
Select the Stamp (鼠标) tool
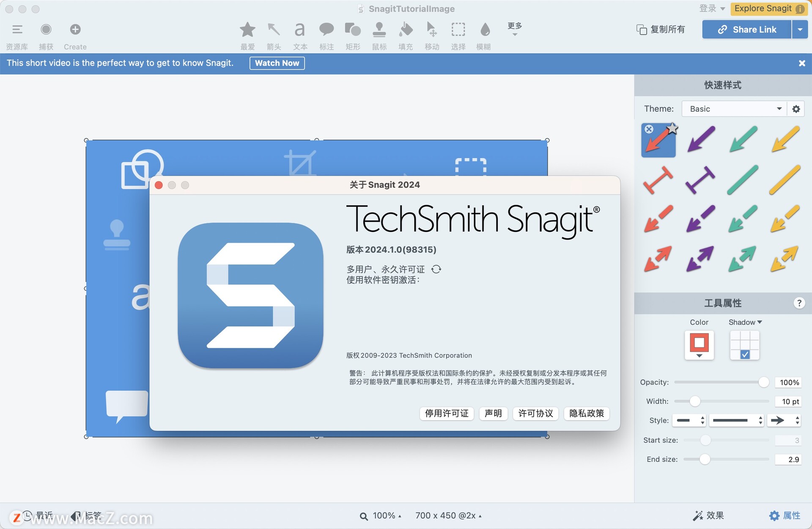coord(379,30)
